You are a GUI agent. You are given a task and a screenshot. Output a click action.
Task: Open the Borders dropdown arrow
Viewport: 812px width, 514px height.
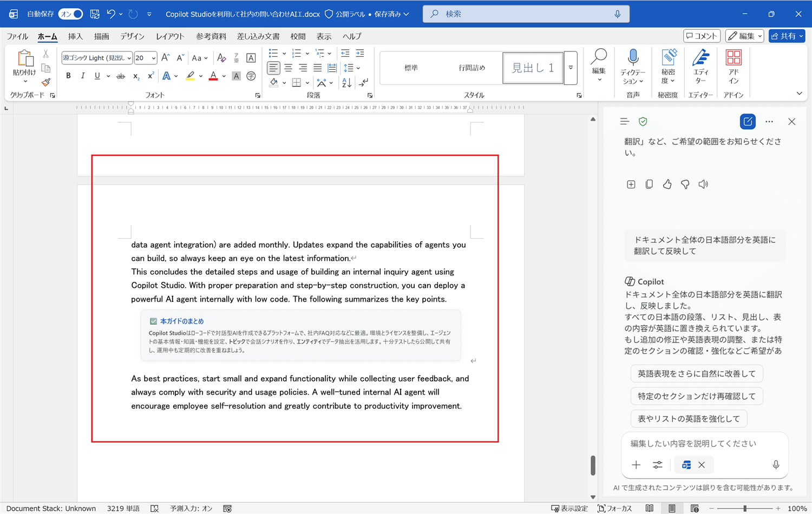(x=307, y=83)
